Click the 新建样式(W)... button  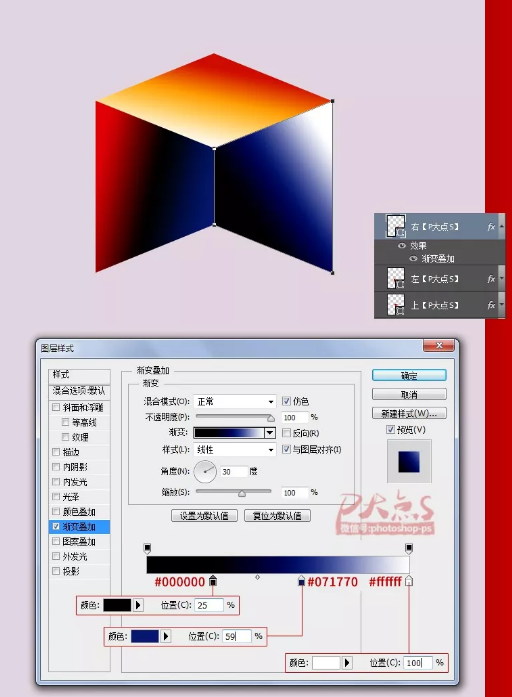pyautogui.click(x=409, y=413)
